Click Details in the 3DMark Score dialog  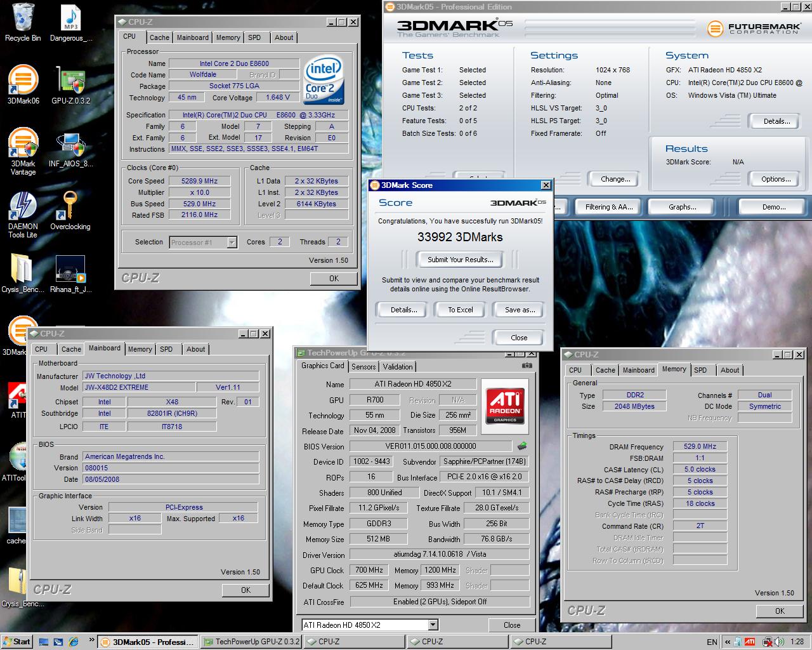coord(403,310)
